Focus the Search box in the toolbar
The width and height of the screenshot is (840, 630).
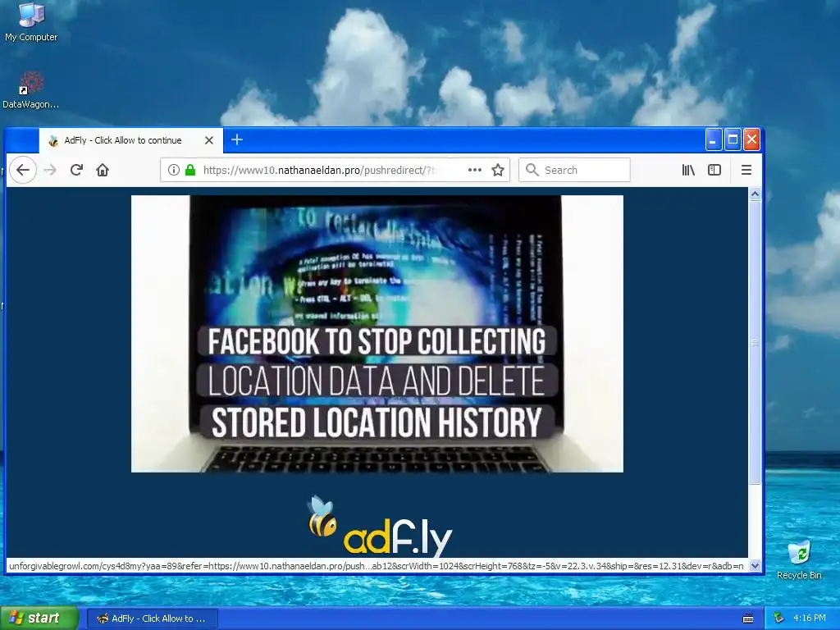(574, 170)
